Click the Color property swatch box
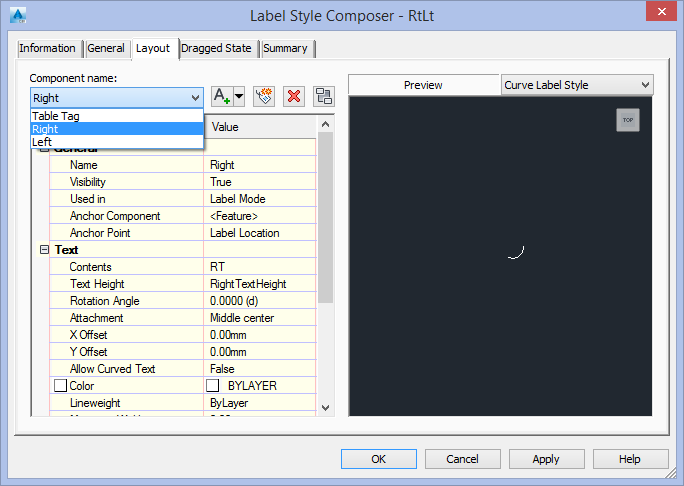Screen dimensions: 684x486 click(60, 386)
